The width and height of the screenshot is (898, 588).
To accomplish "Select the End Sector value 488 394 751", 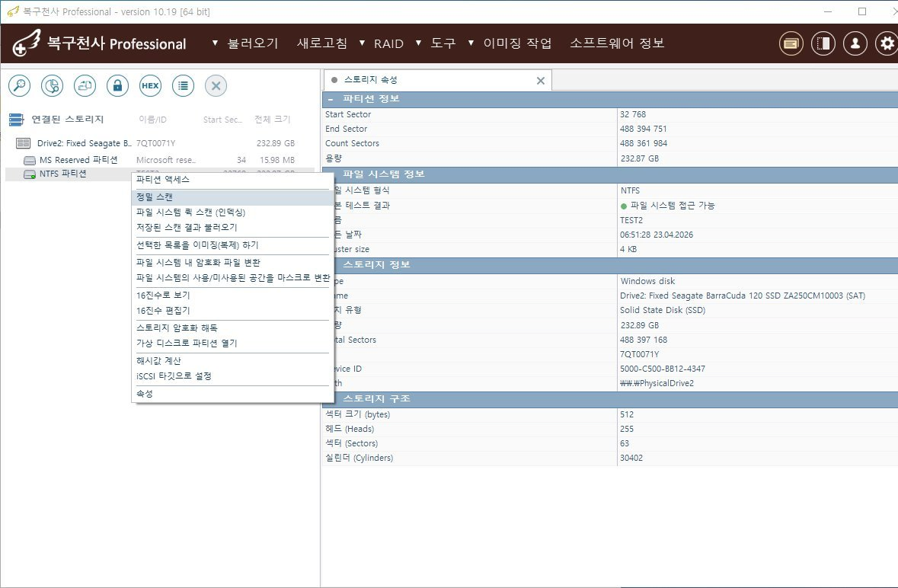I will [643, 129].
